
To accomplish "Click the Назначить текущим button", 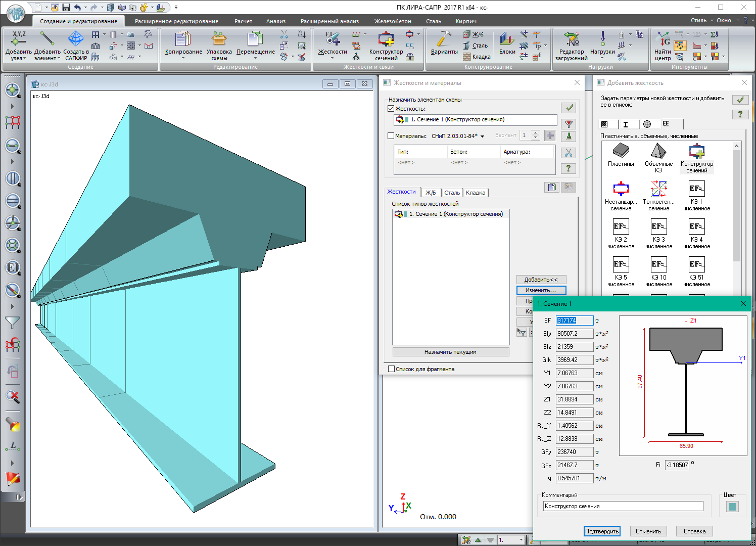I will (x=450, y=352).
